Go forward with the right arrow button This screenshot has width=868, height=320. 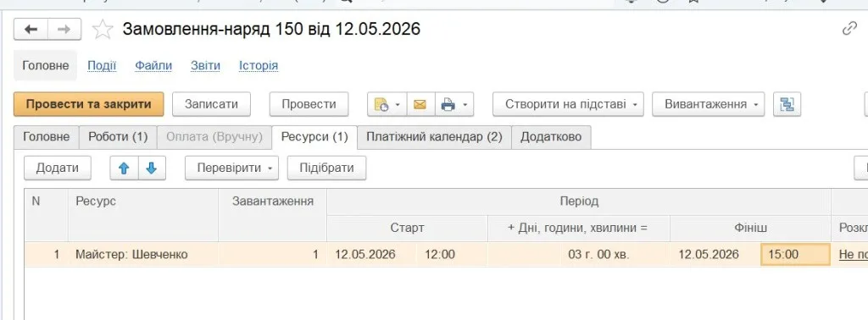tap(64, 30)
